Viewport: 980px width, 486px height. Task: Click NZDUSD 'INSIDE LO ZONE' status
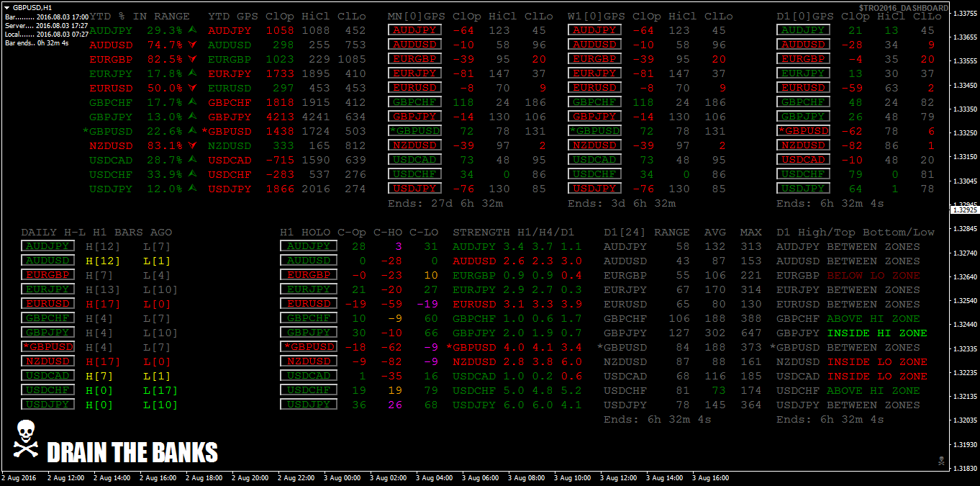[x=877, y=361]
